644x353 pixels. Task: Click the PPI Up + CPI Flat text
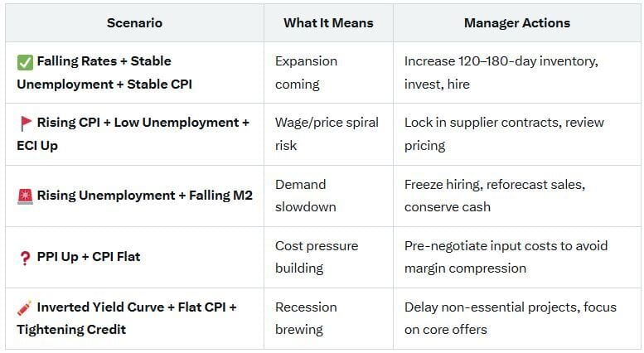point(89,257)
